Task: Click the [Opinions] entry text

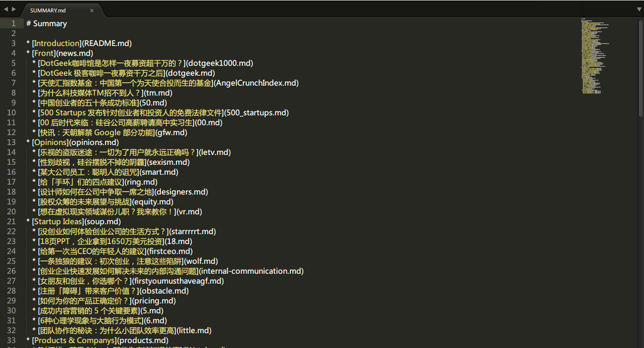Action: tap(50, 143)
